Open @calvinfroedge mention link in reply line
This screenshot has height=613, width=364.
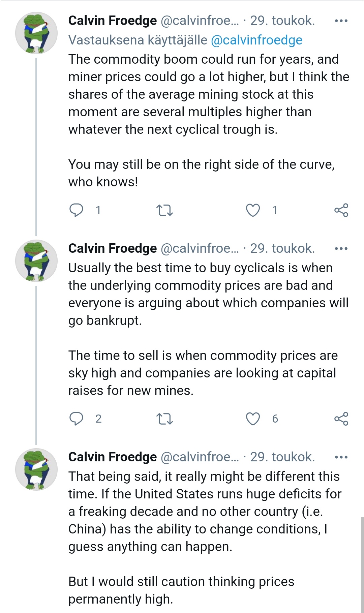tap(256, 40)
